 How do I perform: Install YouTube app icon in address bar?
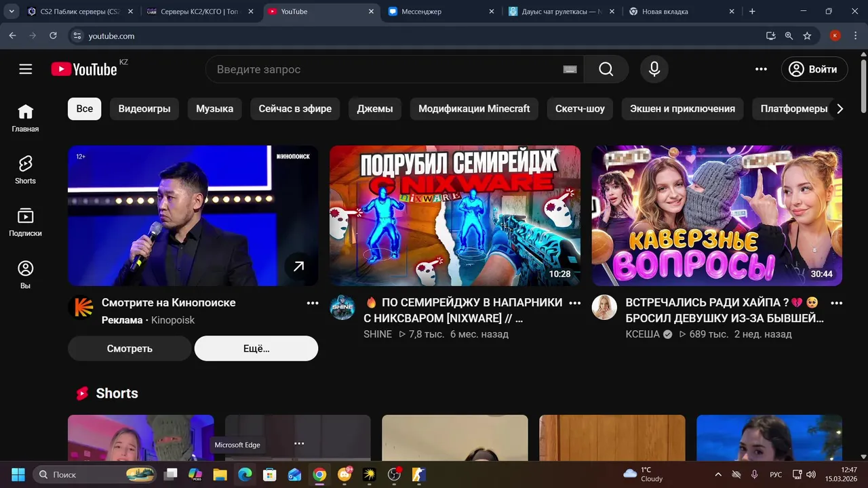[770, 36]
